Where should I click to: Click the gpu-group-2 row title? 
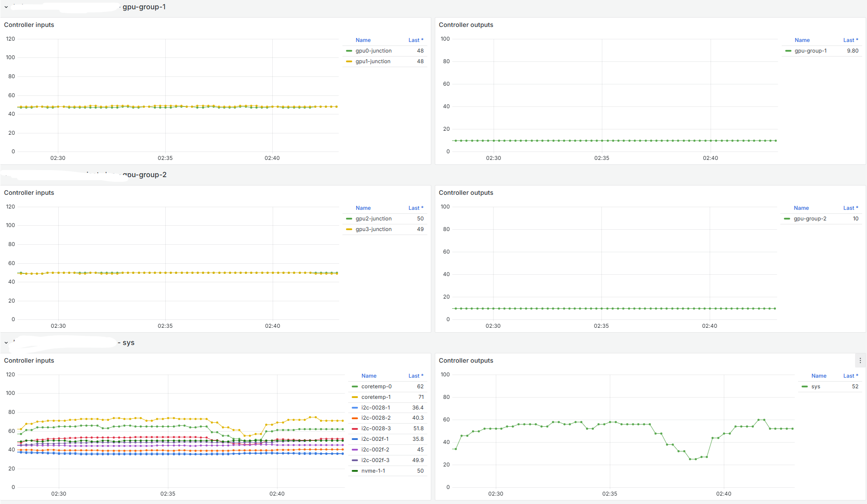coord(144,175)
